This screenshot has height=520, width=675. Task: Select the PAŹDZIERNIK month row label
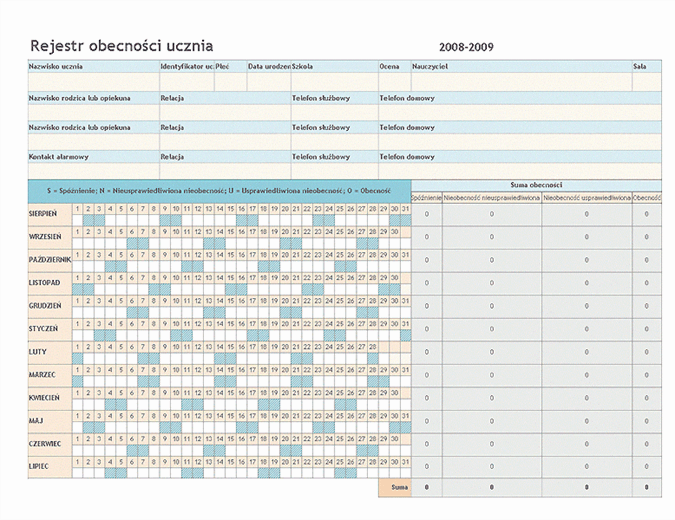[49, 259]
